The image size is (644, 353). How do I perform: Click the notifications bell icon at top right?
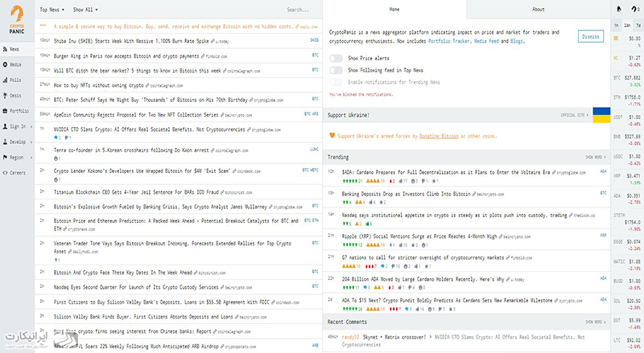click(619, 9)
